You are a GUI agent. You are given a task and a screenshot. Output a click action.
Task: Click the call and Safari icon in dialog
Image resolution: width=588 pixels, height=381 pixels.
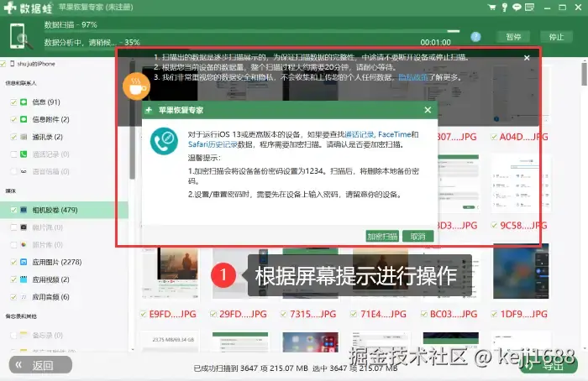click(165, 141)
